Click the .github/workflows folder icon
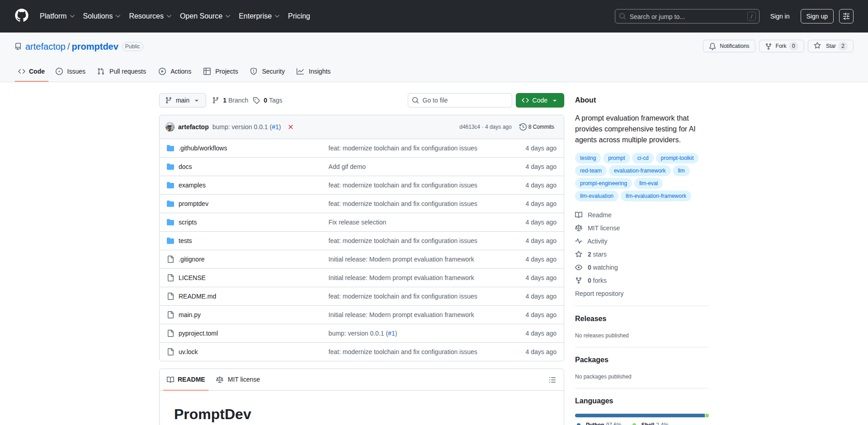 coord(170,148)
